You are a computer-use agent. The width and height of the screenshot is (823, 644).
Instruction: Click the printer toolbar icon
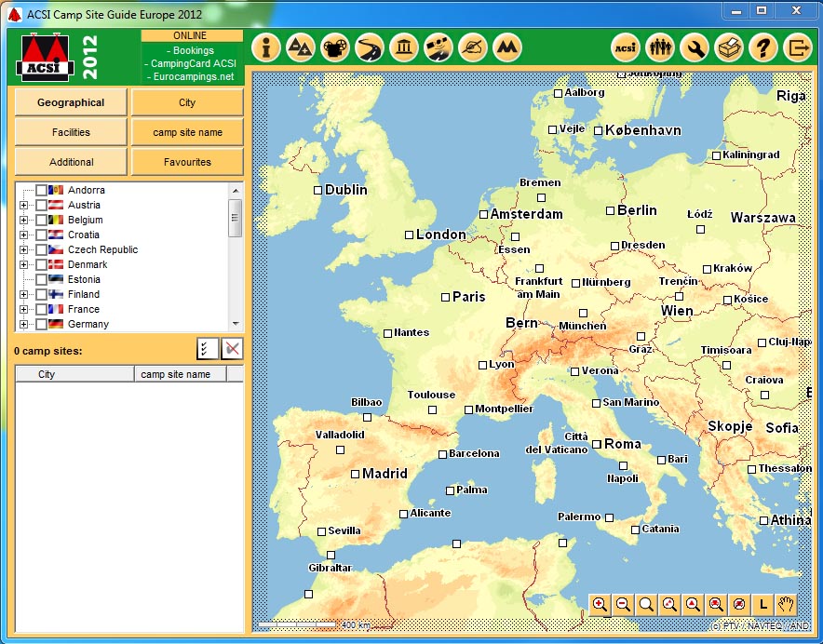click(x=729, y=47)
